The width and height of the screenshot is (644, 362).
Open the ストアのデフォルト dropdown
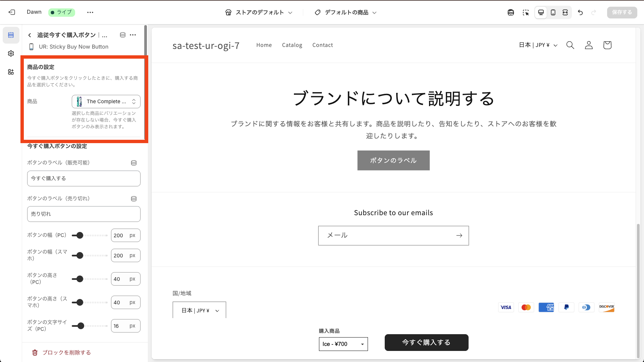[x=259, y=12]
